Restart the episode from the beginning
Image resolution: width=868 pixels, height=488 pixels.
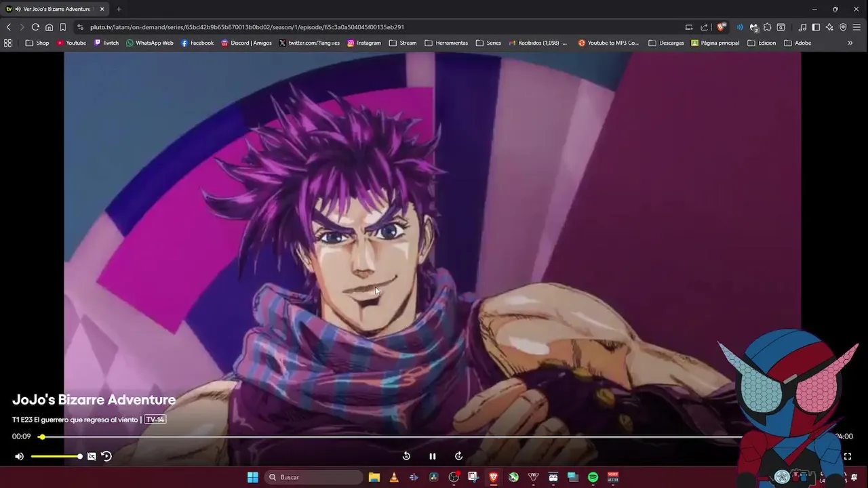pos(106,456)
